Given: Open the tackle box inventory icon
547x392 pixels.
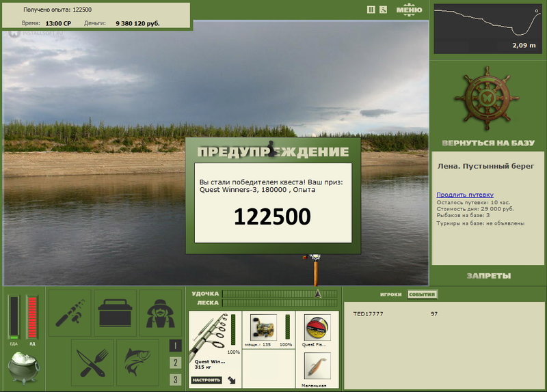Looking at the screenshot, I should pos(115,313).
